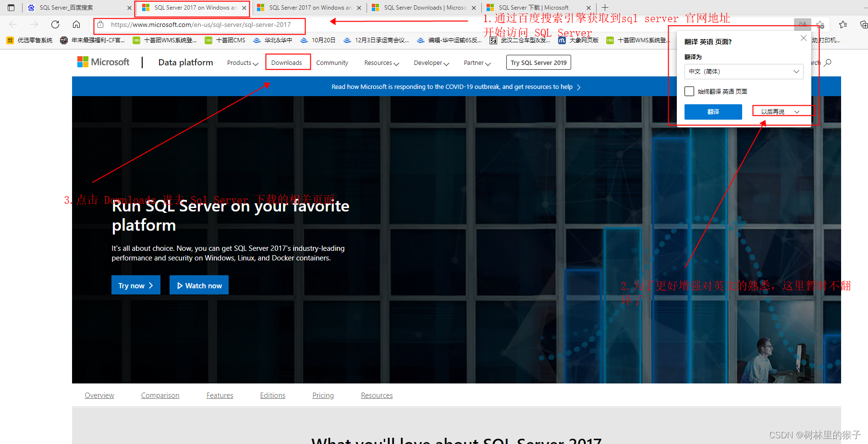Open the Downloads nav item
868x444 pixels.
click(287, 63)
